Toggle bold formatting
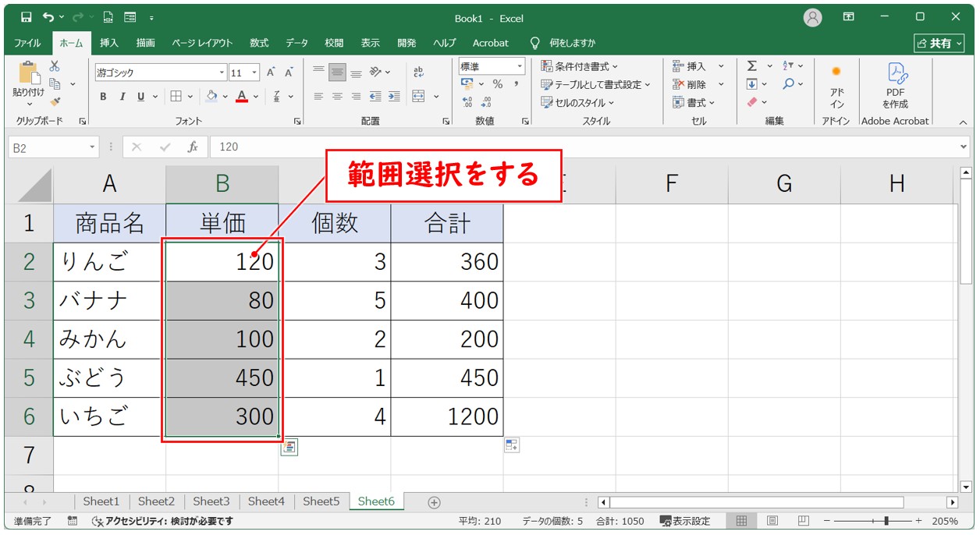Viewport: 980px width, 535px height. 103,97
